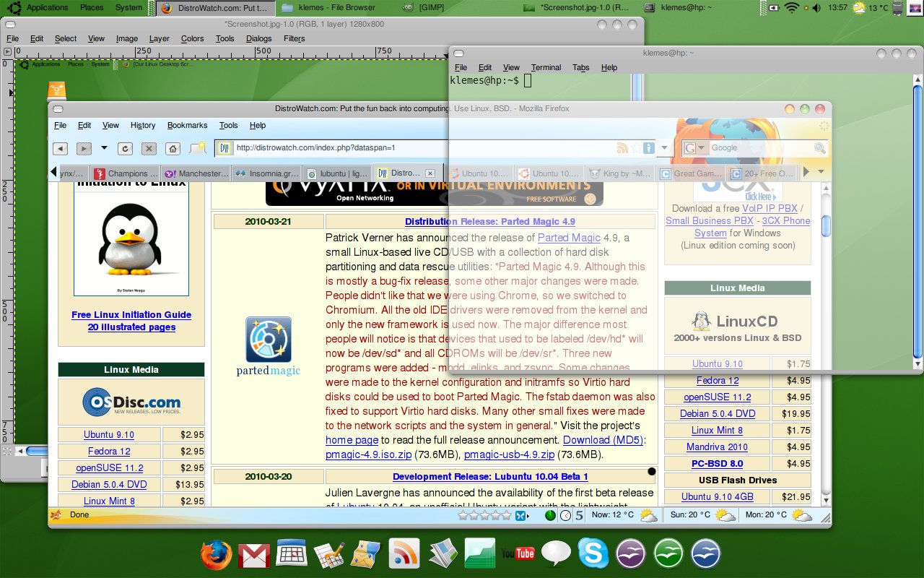Viewport: 924px width, 578px height.
Task: Open Terminal menu in terminal window
Action: coord(546,67)
